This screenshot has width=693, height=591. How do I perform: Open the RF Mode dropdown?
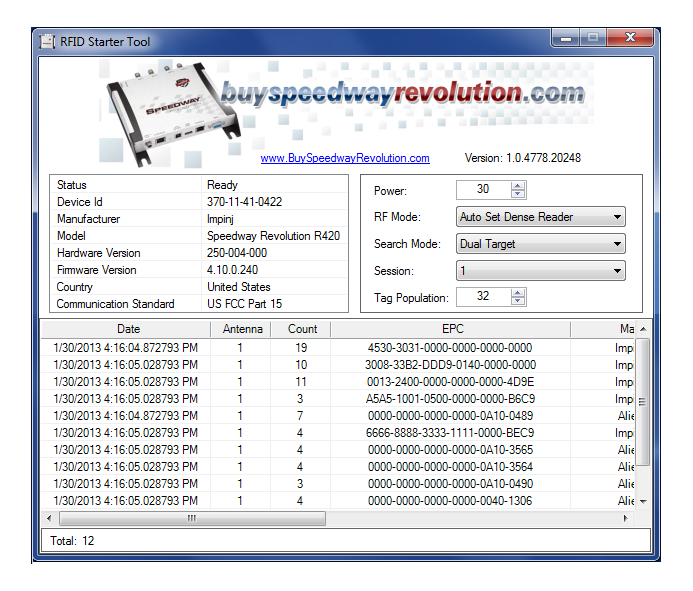541,217
